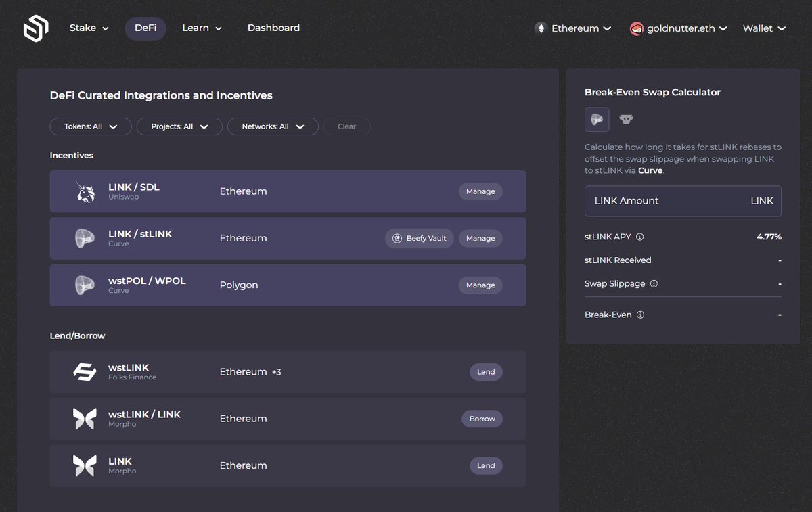The image size is (812, 512).
Task: Click the info icon next to Swap Slippage
Action: [x=654, y=284]
